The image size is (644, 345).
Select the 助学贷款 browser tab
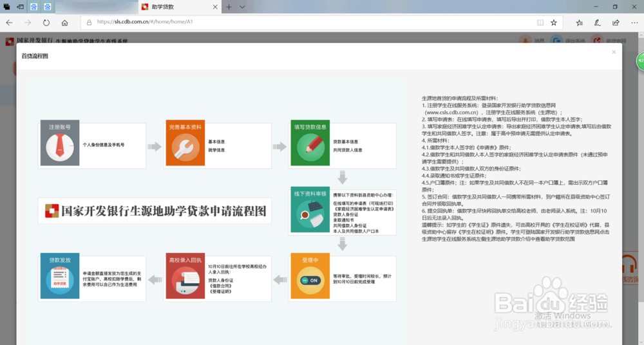tap(180, 7)
